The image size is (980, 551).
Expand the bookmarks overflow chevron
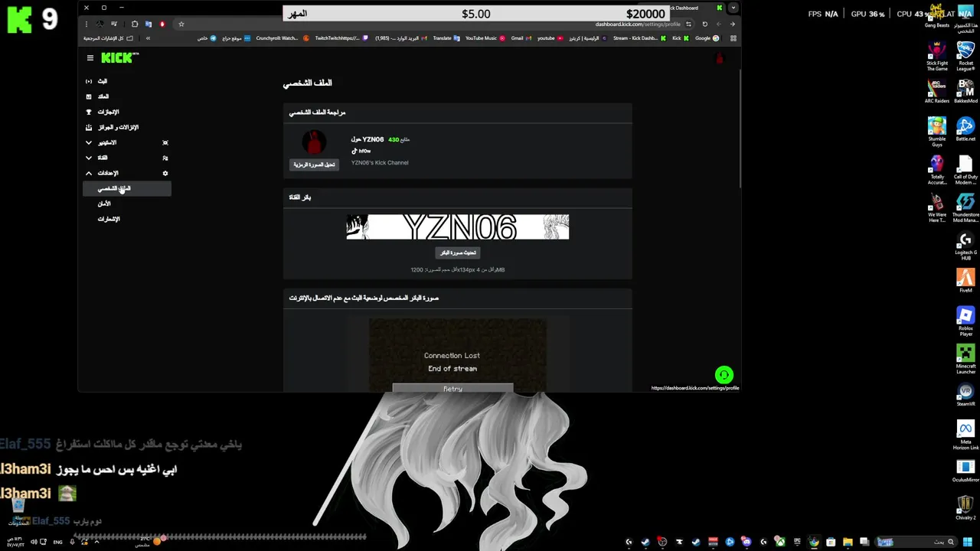(148, 38)
